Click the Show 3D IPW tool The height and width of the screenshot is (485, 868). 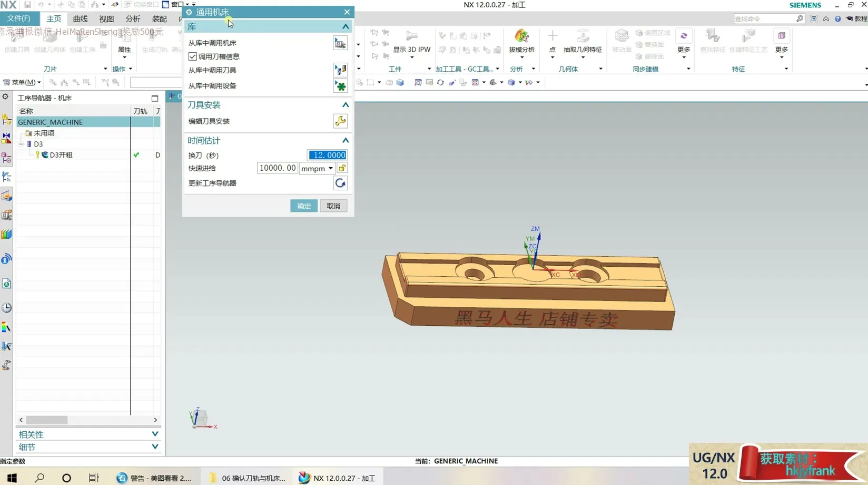[411, 41]
